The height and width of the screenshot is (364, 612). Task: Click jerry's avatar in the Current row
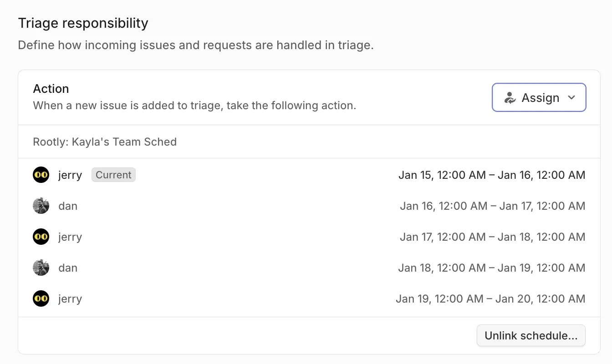(41, 175)
